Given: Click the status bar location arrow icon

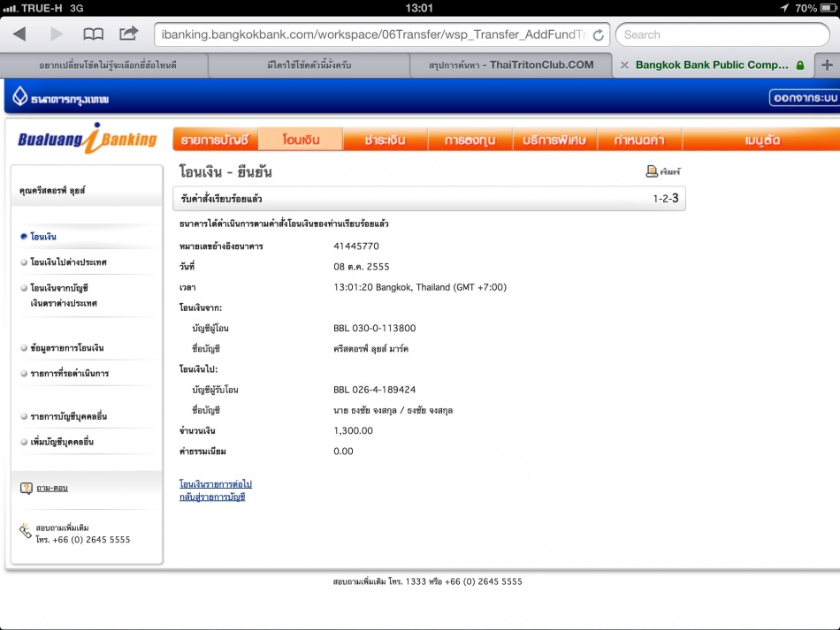Looking at the screenshot, I should pos(785,8).
